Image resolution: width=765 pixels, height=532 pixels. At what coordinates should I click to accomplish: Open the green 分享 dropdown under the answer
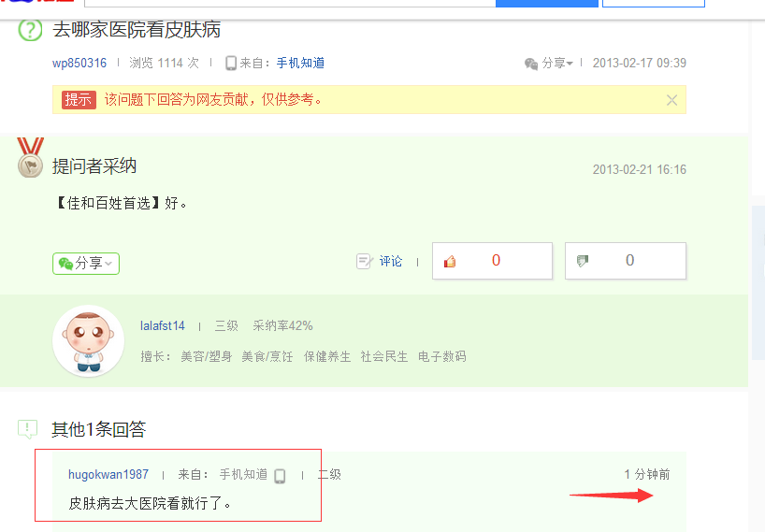click(86, 264)
